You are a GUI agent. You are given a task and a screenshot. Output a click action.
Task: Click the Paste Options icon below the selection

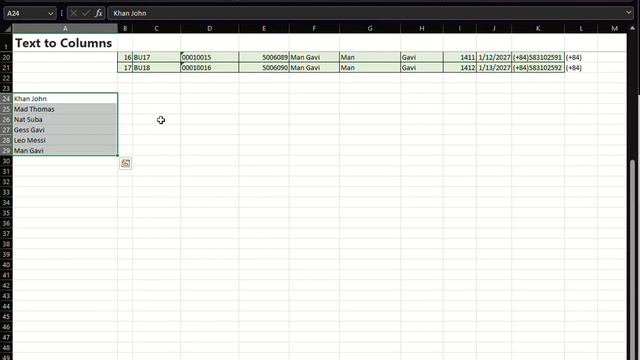(x=125, y=163)
